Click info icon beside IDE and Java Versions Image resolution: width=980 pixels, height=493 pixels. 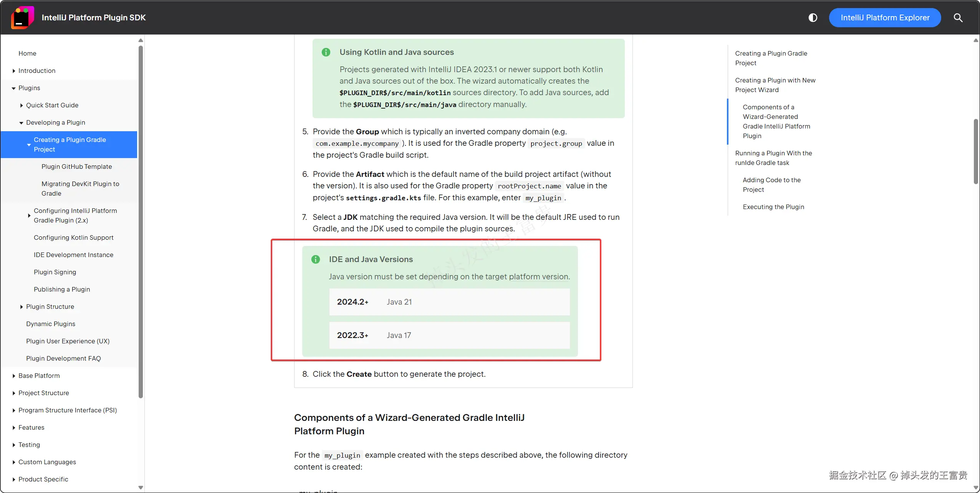[x=315, y=259]
